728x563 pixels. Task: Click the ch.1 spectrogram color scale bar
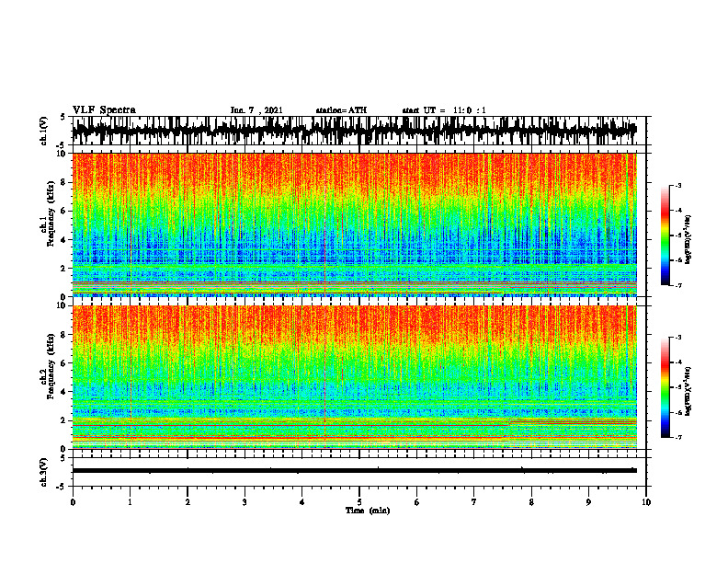tap(665, 236)
